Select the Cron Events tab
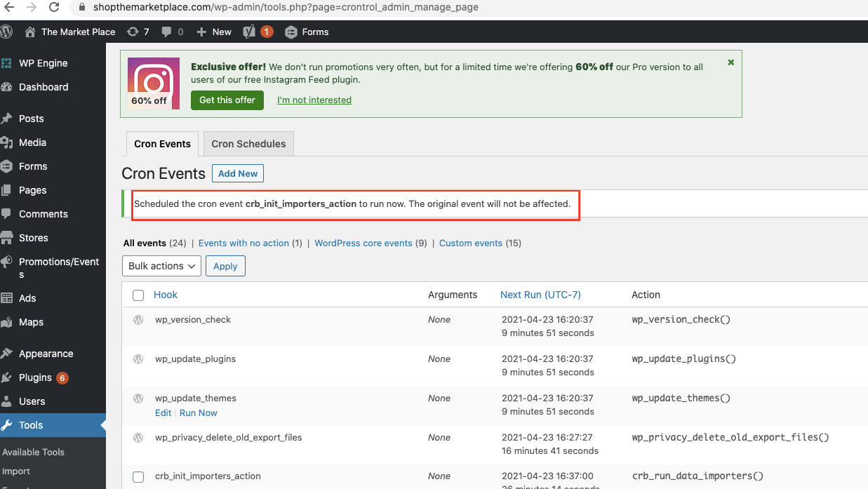The width and height of the screenshot is (868, 489). pos(162,144)
